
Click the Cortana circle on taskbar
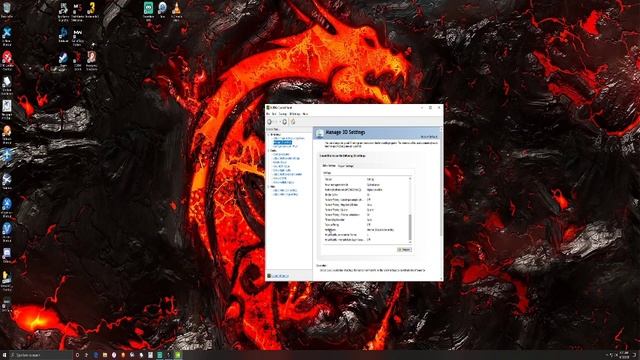point(78,355)
